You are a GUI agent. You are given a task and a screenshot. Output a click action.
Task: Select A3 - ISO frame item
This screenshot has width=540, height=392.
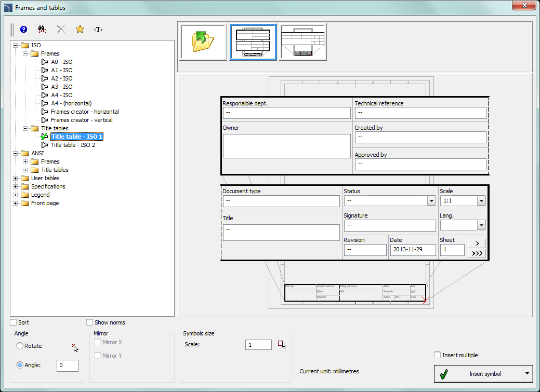[x=61, y=87]
